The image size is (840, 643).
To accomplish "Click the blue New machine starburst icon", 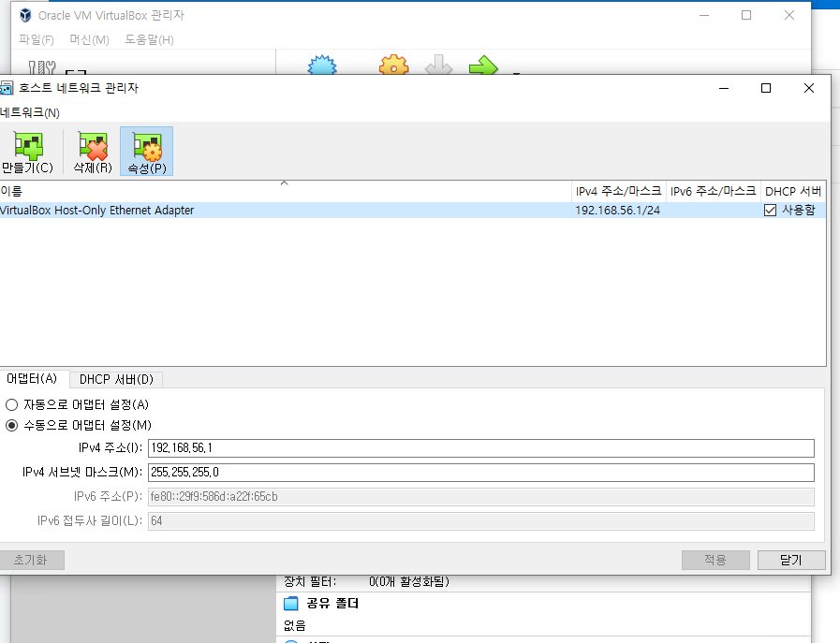I will pyautogui.click(x=322, y=65).
